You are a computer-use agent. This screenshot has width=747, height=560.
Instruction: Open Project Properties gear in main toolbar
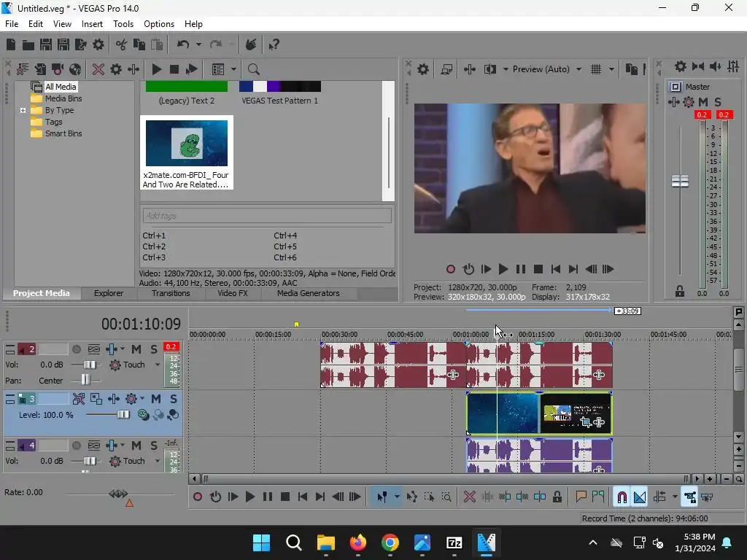(98, 44)
